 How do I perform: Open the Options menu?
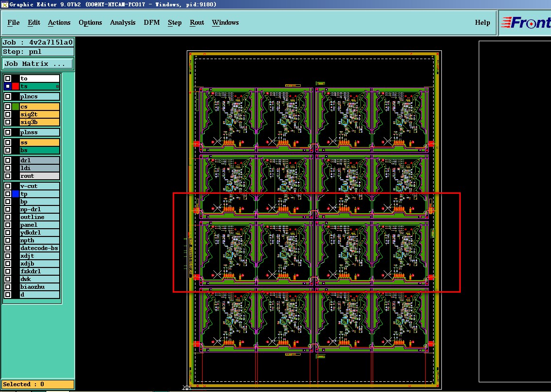90,22
